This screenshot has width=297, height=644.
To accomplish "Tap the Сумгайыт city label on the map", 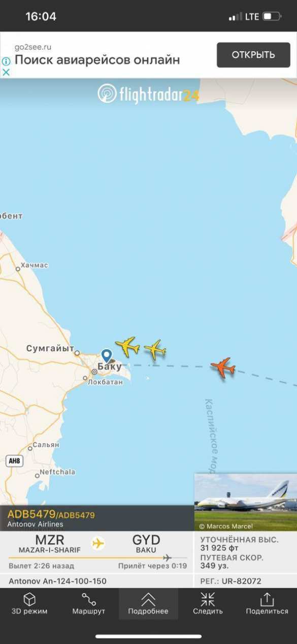I will [50, 349].
